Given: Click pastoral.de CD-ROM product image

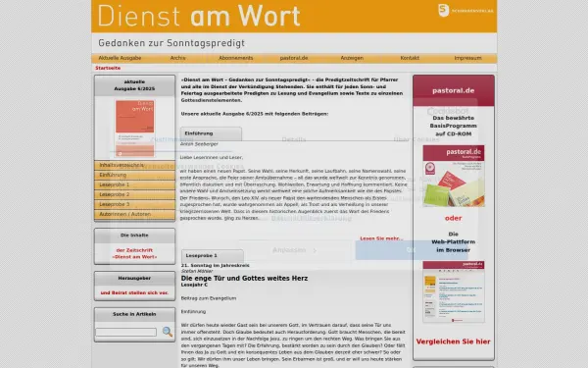Looking at the screenshot, I should tap(454, 176).
